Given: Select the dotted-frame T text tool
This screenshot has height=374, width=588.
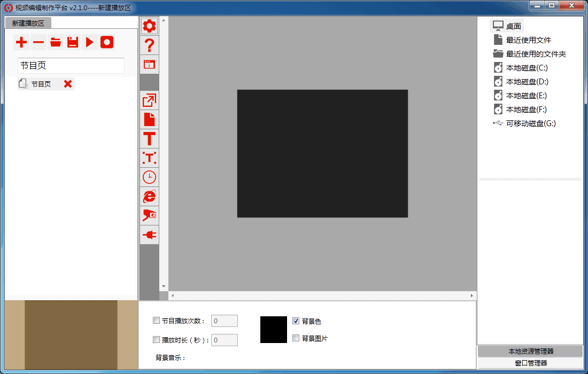Looking at the screenshot, I should pyautogui.click(x=149, y=158).
